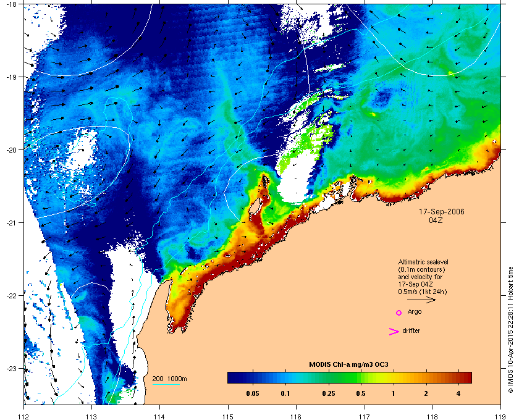This screenshot has height=420, width=519.
Task: Click the colorbar value 4
Action: click(x=458, y=394)
